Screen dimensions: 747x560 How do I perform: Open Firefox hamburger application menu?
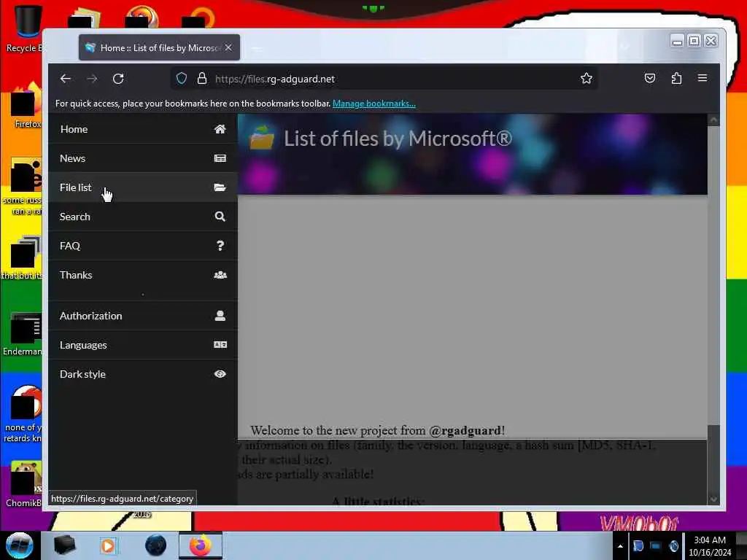click(x=703, y=78)
